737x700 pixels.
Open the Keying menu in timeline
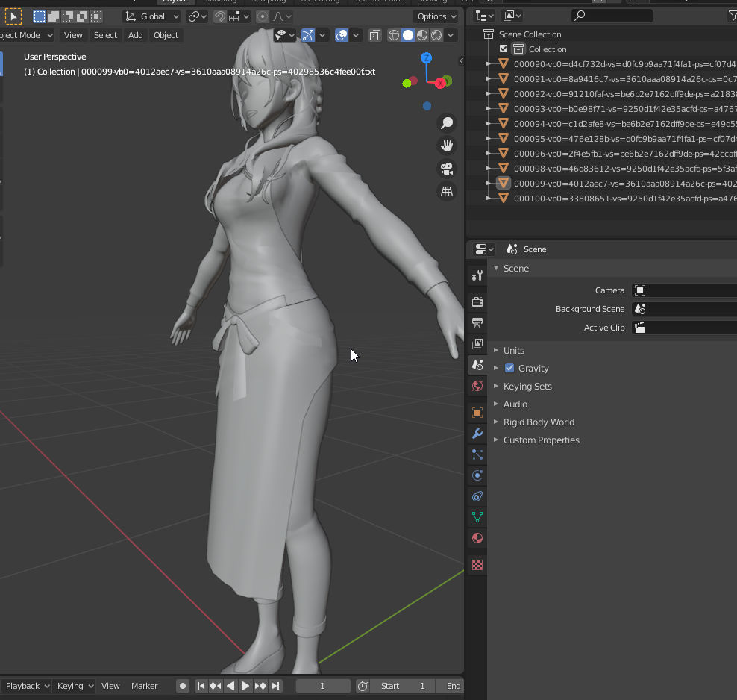[x=75, y=686]
